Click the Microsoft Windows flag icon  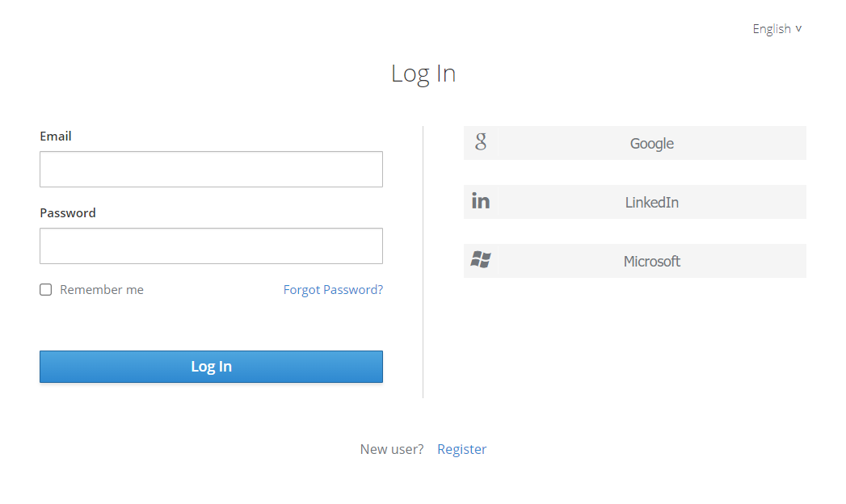481,260
